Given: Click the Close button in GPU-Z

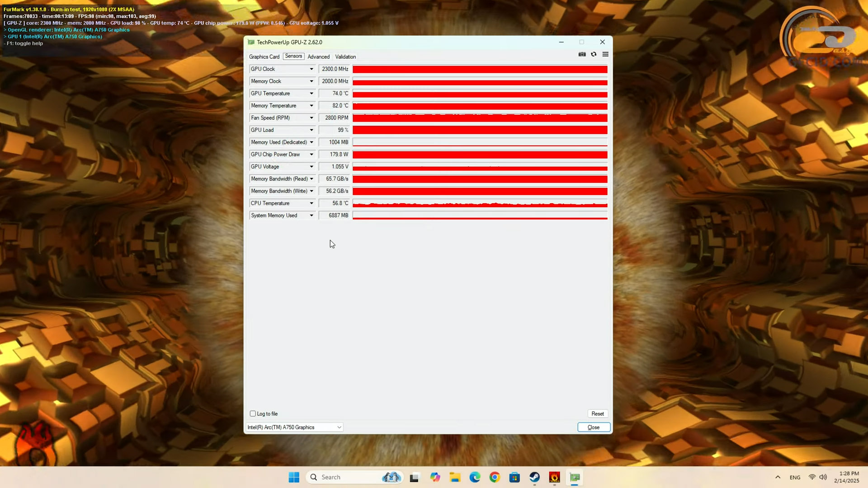Looking at the screenshot, I should 594,427.
